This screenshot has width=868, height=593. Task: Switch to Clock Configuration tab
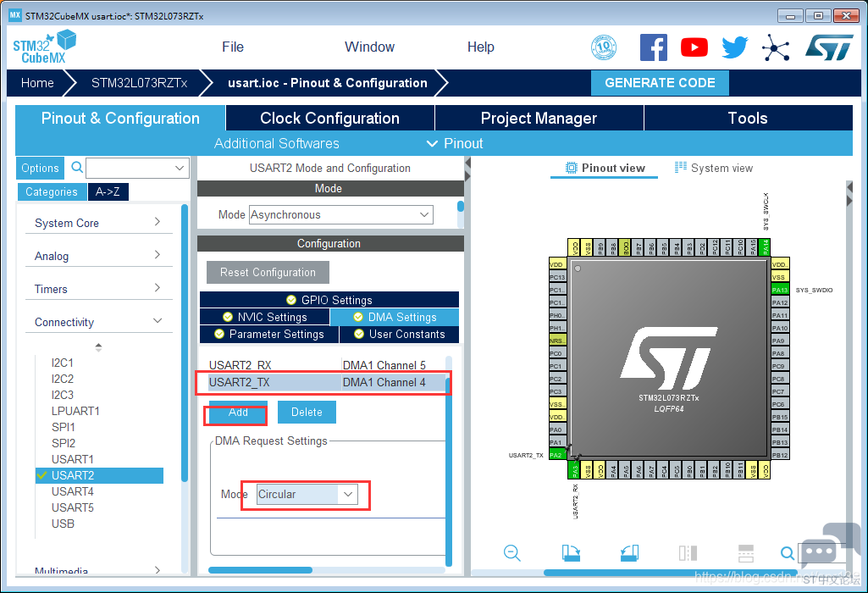tap(330, 118)
